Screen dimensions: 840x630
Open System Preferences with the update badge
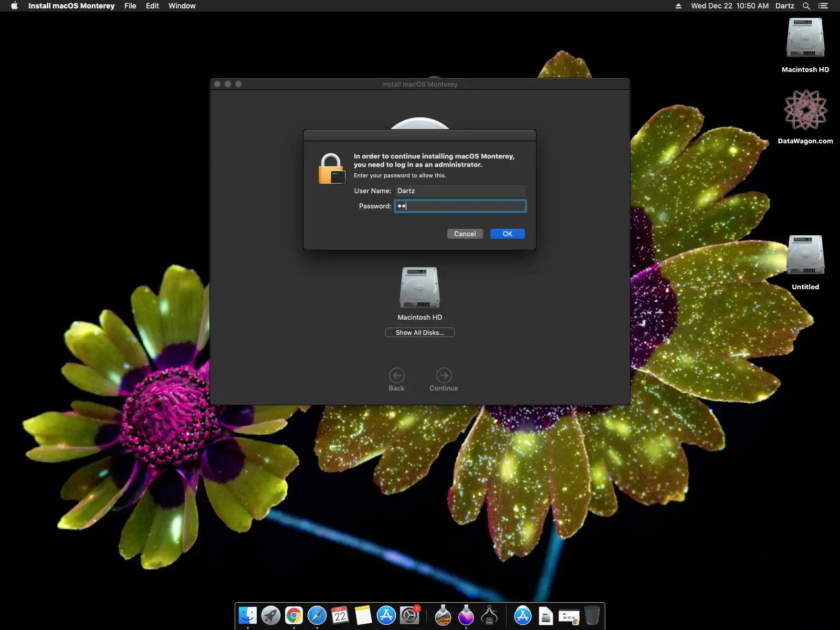[409, 615]
